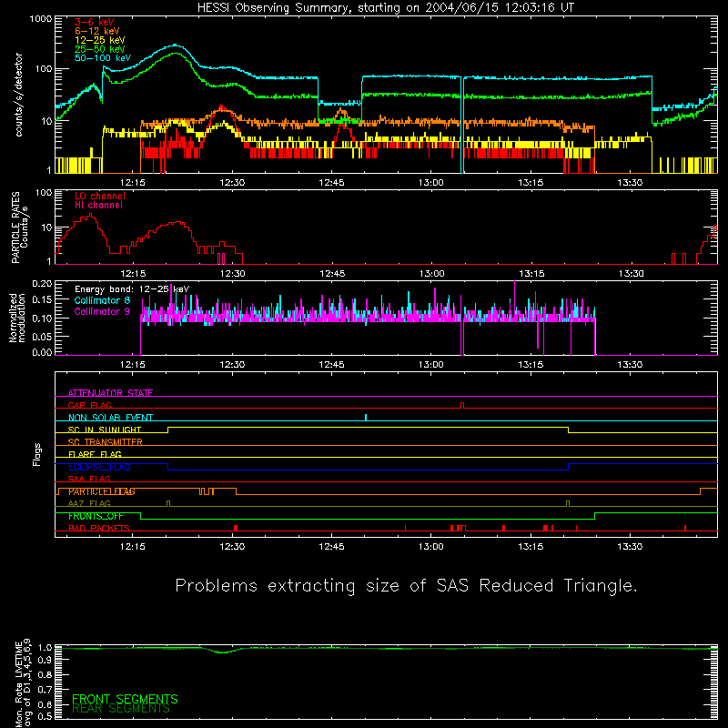Click the 13:00 tick under the Flags panel

(430, 547)
